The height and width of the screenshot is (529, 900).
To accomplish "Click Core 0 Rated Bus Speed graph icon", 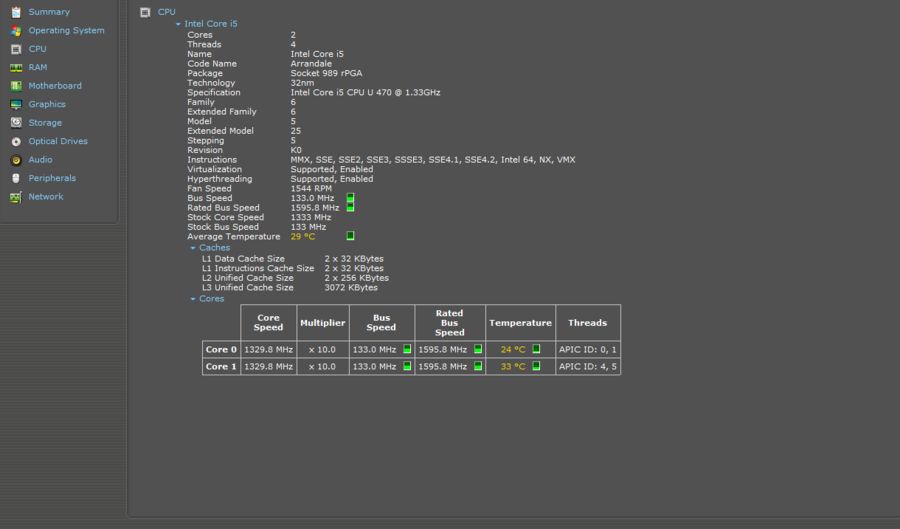I will point(478,349).
